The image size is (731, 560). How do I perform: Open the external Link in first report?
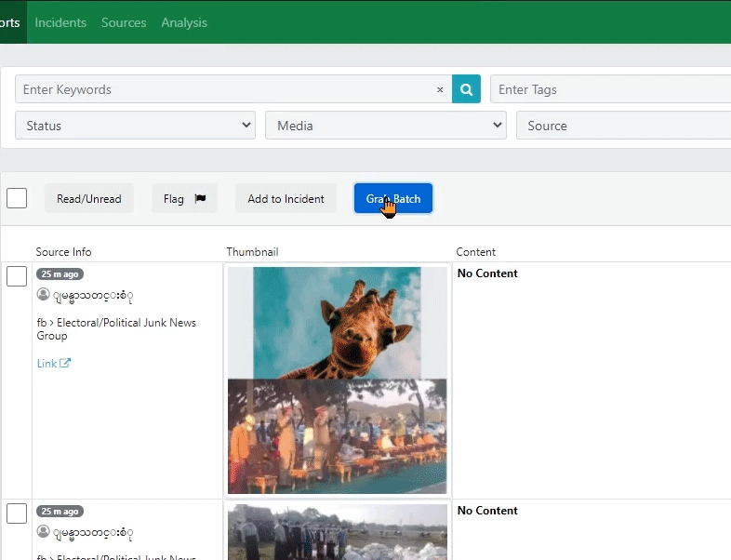click(54, 363)
